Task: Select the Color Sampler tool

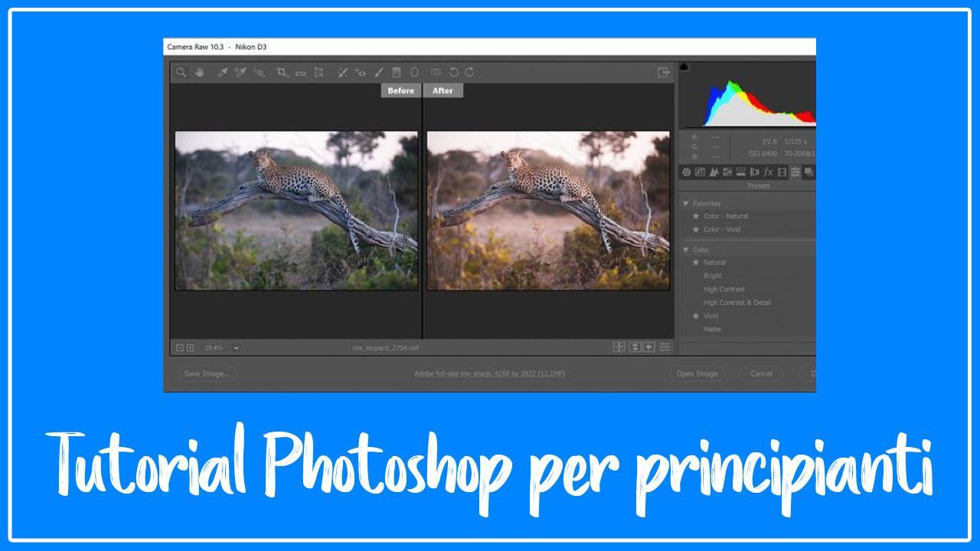Action: click(240, 72)
